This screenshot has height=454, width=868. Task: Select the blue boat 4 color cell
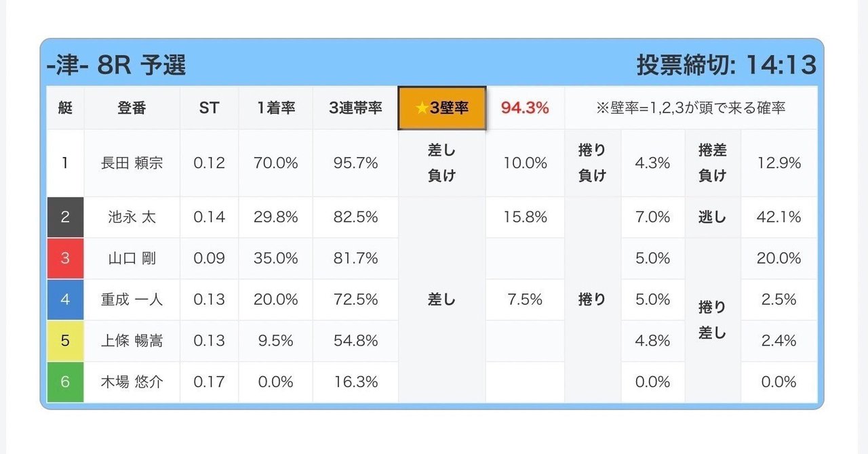pyautogui.click(x=65, y=300)
